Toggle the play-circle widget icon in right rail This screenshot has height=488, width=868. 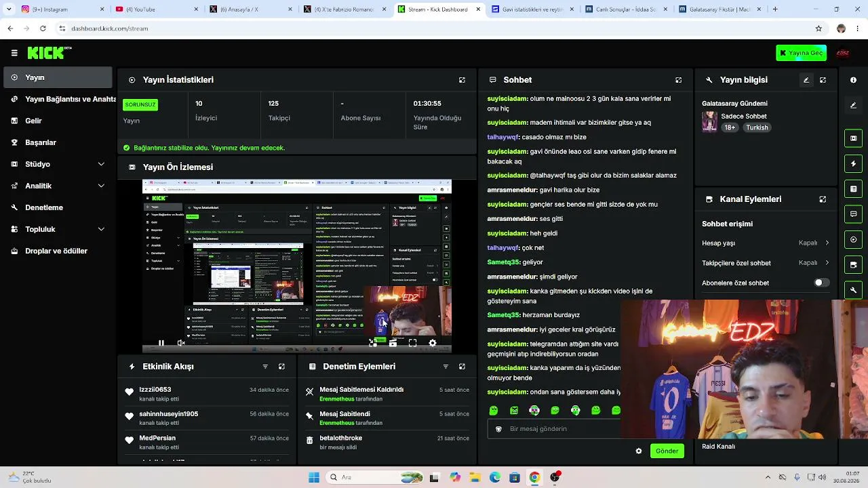853,239
